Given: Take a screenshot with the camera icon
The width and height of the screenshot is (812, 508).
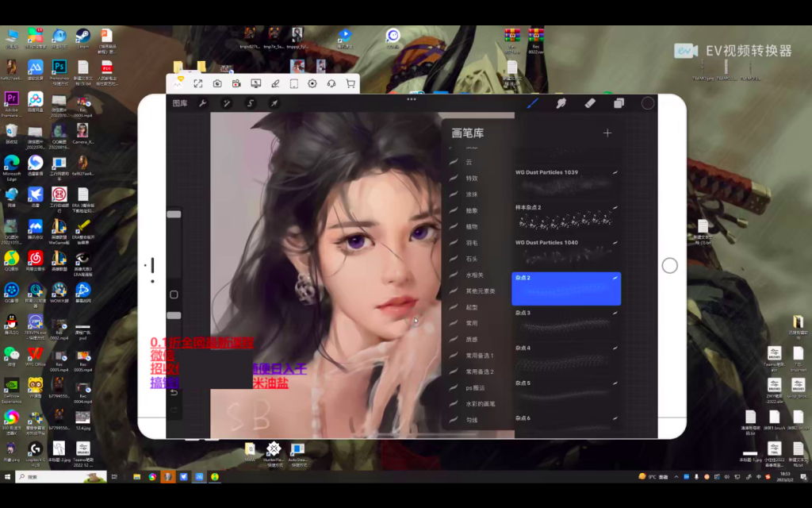Looking at the screenshot, I should pos(216,83).
